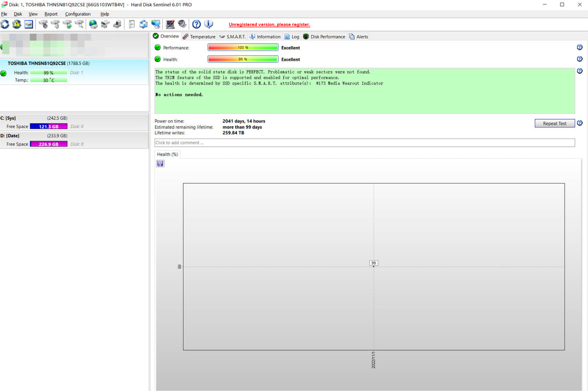Image resolution: width=588 pixels, height=391 pixels.
Task: Open the Configuration menu
Action: pyautogui.click(x=78, y=14)
